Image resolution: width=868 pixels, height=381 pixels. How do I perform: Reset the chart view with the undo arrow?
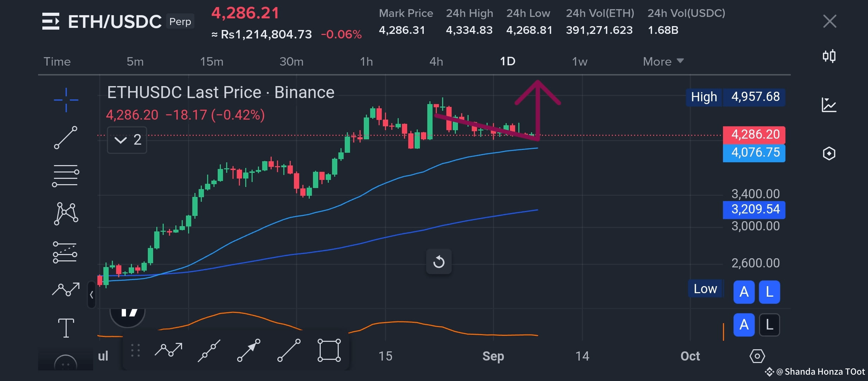pyautogui.click(x=439, y=262)
